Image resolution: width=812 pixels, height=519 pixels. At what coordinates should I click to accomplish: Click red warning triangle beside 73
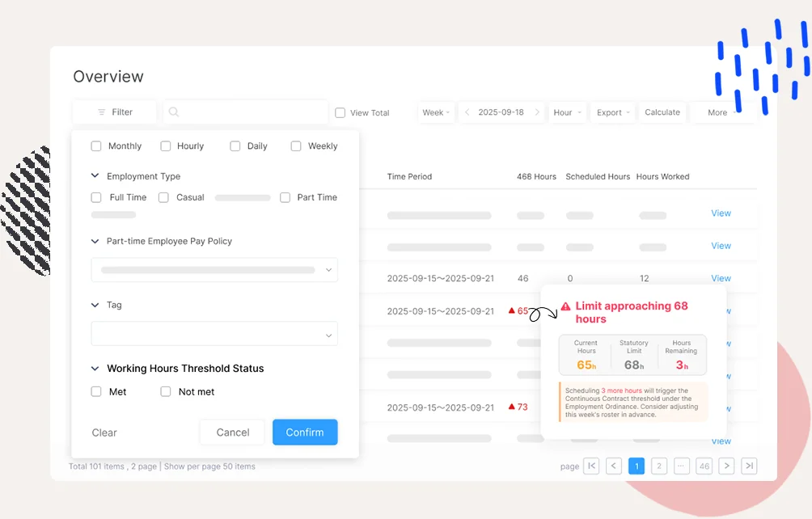pyautogui.click(x=512, y=407)
